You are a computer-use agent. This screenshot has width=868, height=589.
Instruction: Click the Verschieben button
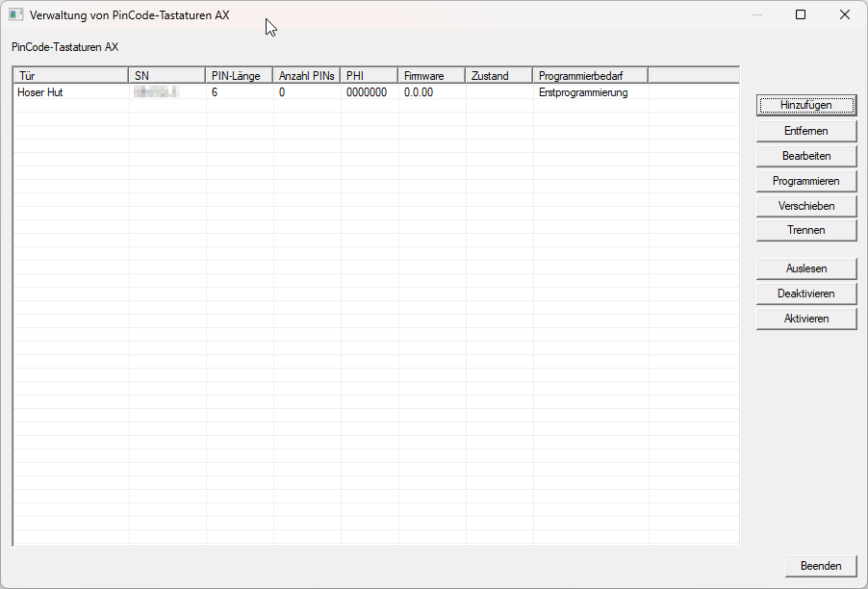805,206
